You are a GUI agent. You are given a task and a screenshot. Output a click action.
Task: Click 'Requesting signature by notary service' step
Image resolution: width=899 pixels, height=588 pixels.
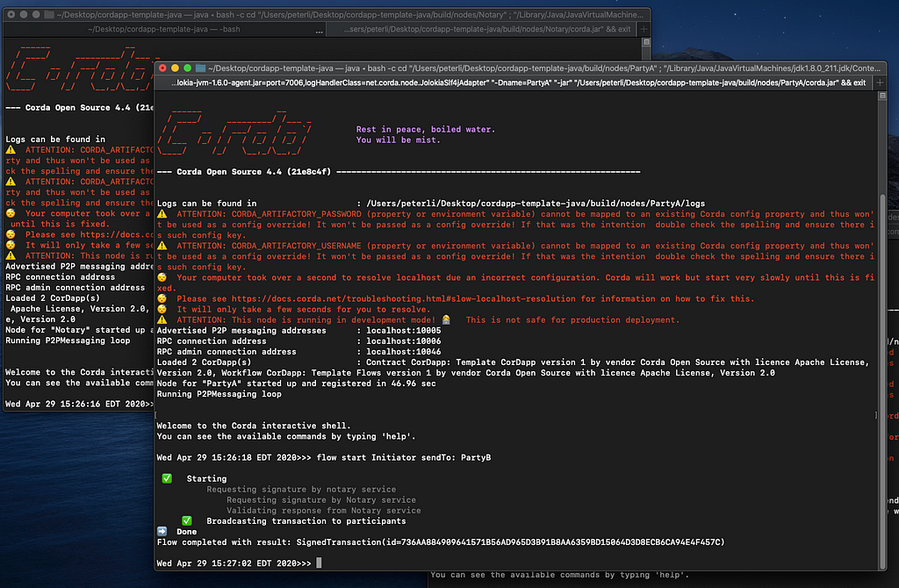pyautogui.click(x=301, y=490)
